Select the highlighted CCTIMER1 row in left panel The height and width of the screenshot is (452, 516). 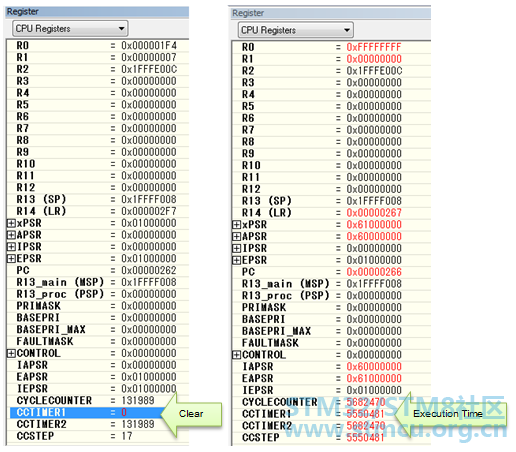coord(88,413)
